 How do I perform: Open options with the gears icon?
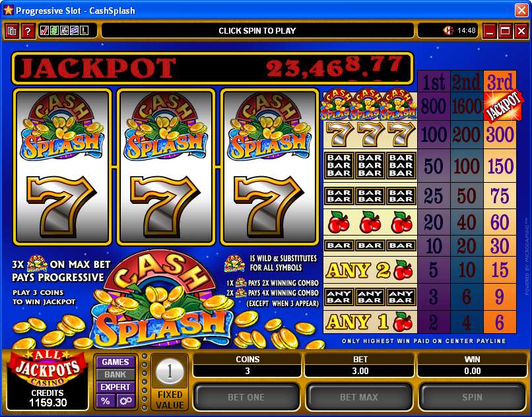click(x=126, y=401)
